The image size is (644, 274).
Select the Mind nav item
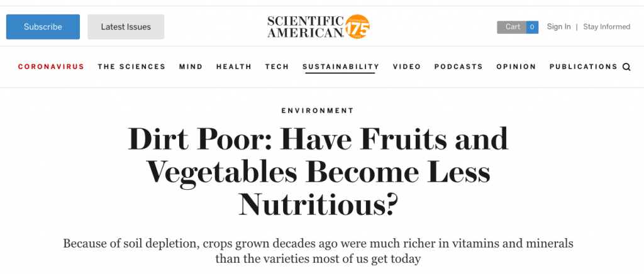pos(191,67)
